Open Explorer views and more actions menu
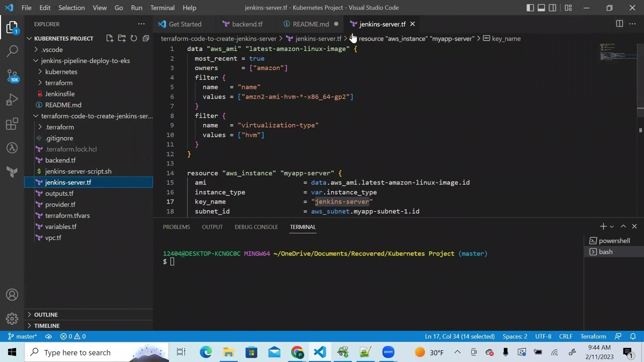Image resolution: width=644 pixels, height=362 pixels. pos(141,24)
